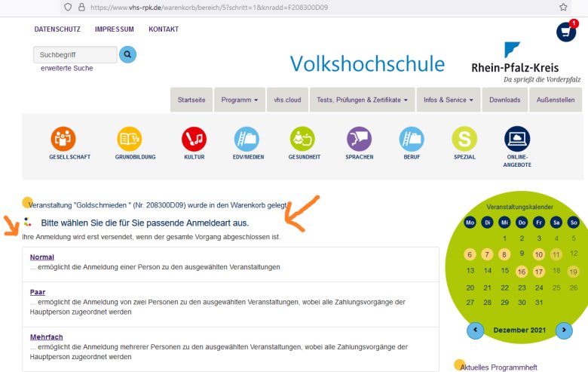Open the Außenstellen menu item

coord(556,100)
